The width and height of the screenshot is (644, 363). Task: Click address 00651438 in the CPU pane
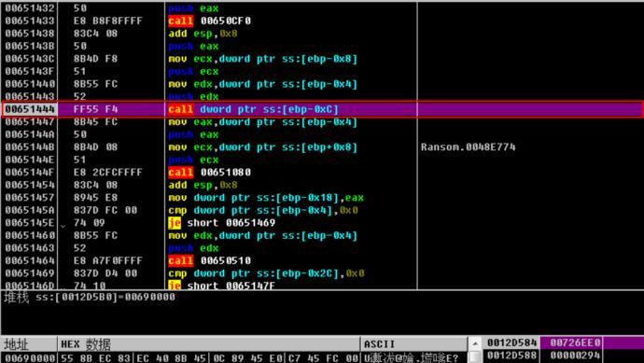click(x=30, y=34)
